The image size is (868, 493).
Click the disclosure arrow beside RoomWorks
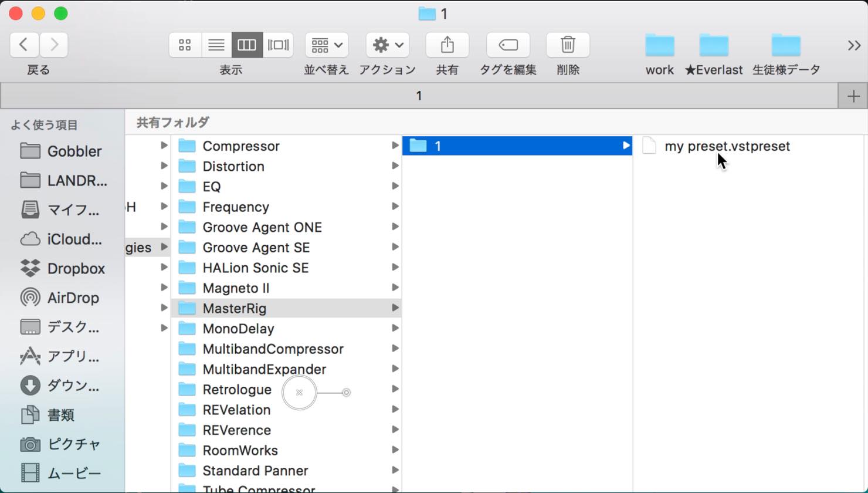pyautogui.click(x=395, y=450)
